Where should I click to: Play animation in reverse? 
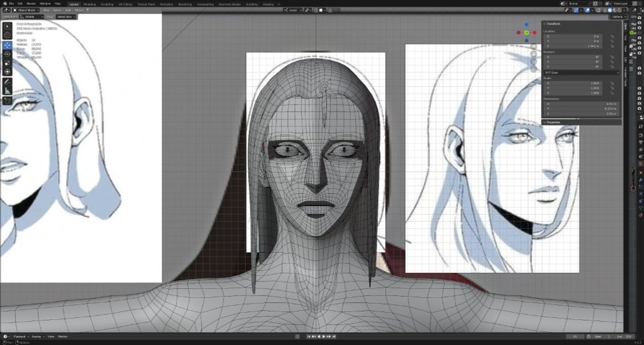[319, 337]
